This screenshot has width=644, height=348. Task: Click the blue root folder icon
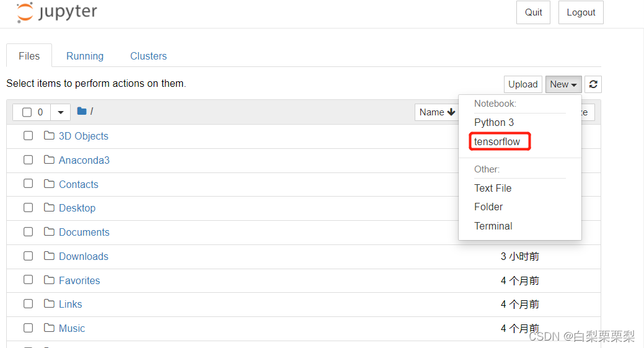tap(82, 111)
